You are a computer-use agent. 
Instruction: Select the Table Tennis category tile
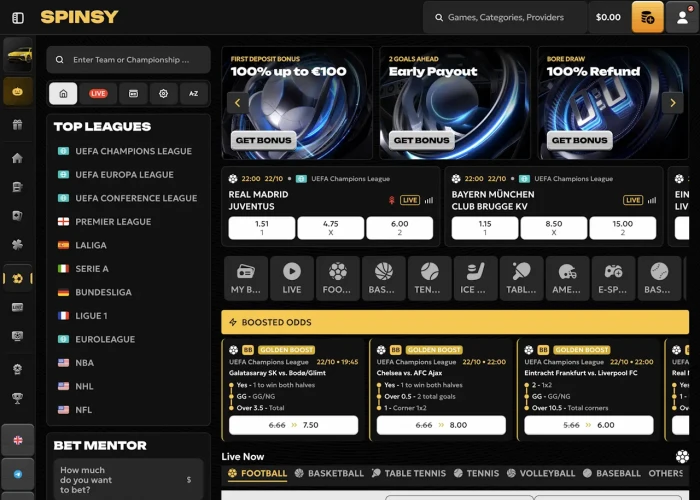click(x=522, y=278)
